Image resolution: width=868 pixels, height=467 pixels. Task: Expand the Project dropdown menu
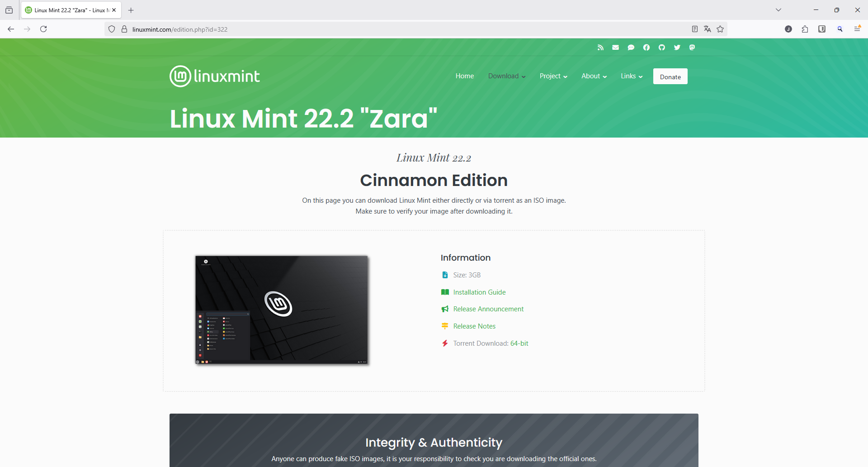553,76
